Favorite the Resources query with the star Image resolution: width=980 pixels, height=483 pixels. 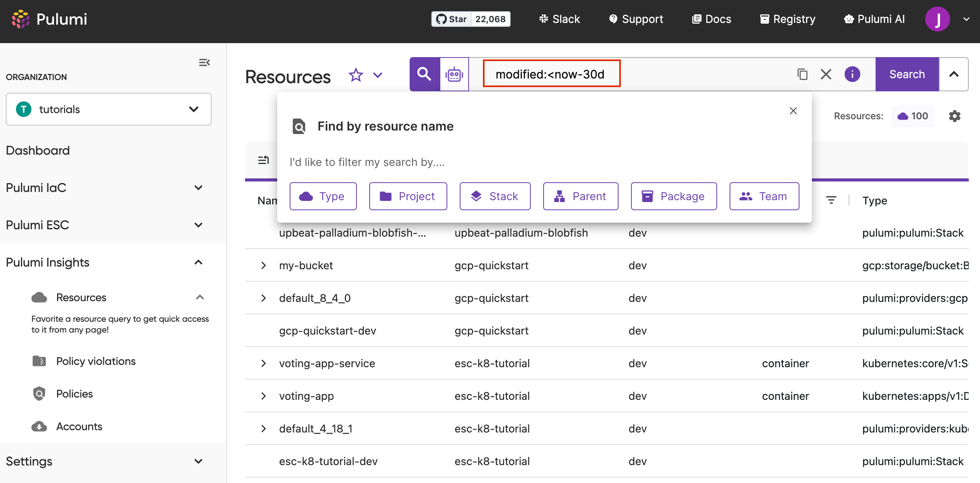tap(356, 75)
